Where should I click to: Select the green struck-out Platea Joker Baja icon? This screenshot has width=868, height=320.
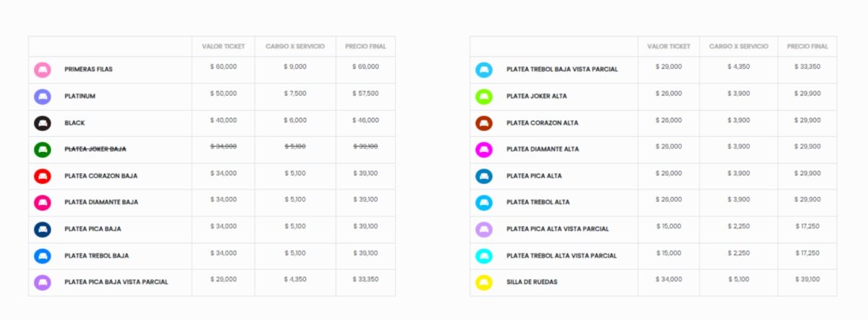pos(43,150)
